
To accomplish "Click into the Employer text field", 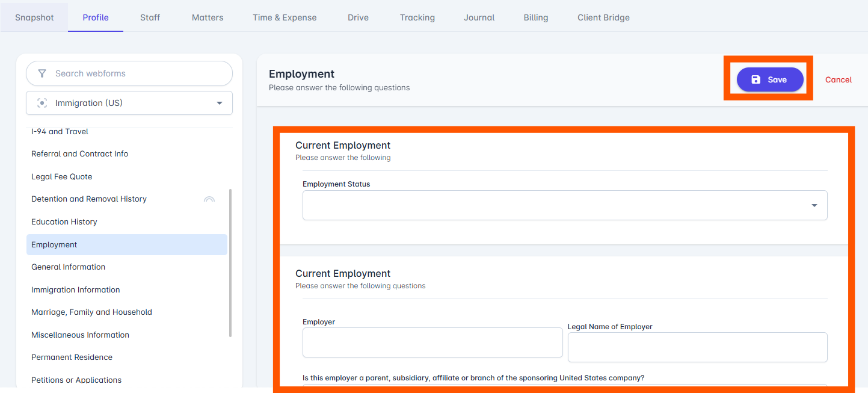I will (432, 342).
